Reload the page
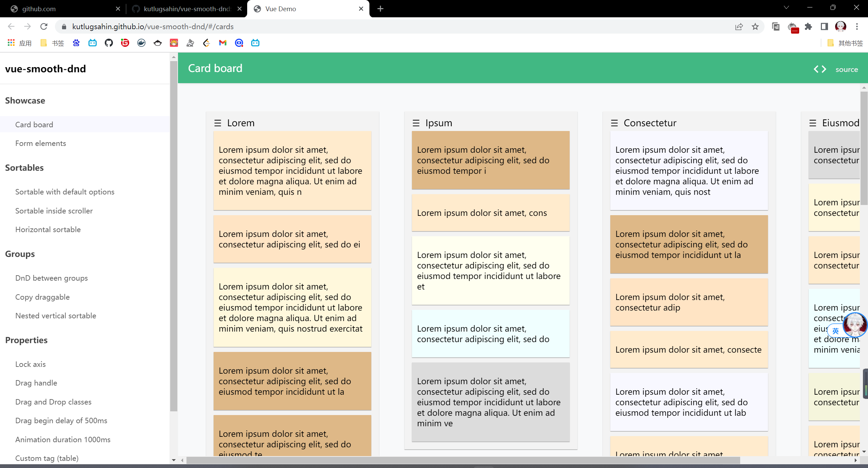Screen dimensions: 868x468 (44, 26)
